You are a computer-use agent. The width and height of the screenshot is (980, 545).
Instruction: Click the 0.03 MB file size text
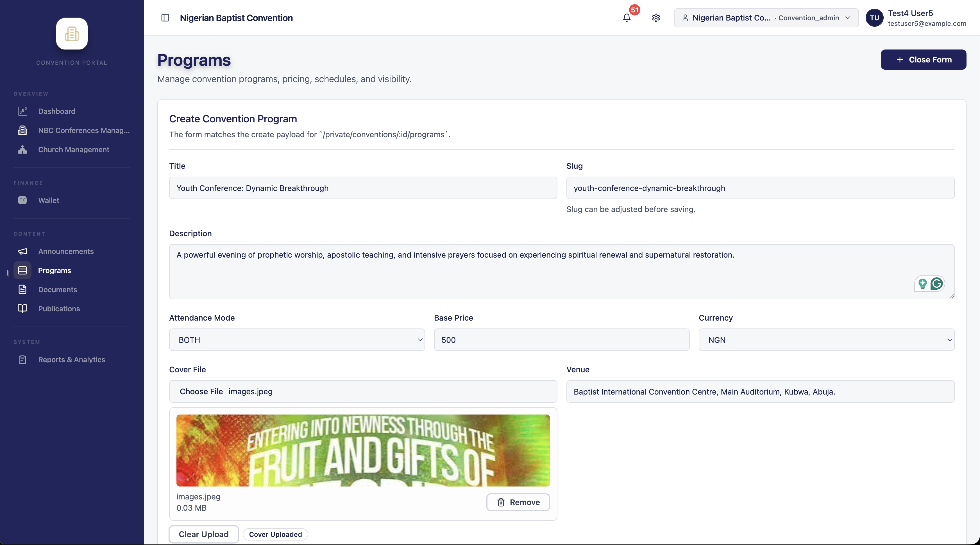coord(191,508)
